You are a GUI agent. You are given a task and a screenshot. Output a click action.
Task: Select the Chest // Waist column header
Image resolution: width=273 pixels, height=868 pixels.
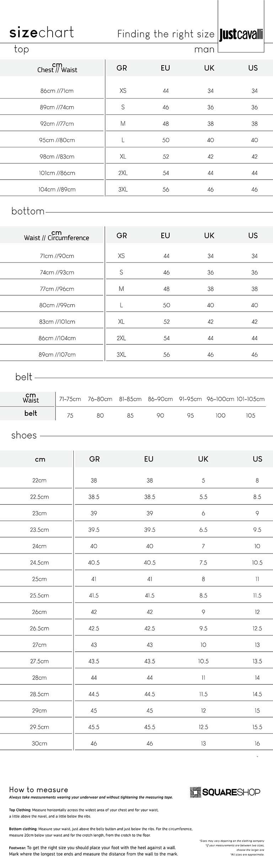pos(57,68)
